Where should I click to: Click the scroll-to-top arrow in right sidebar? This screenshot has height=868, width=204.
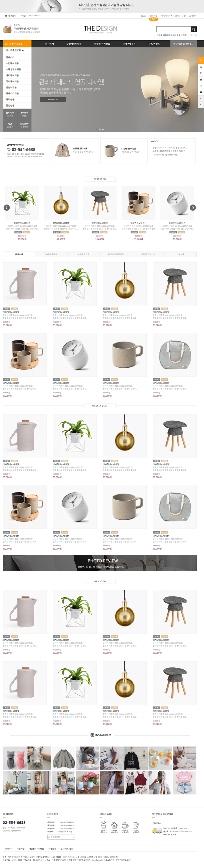[x=201, y=98]
